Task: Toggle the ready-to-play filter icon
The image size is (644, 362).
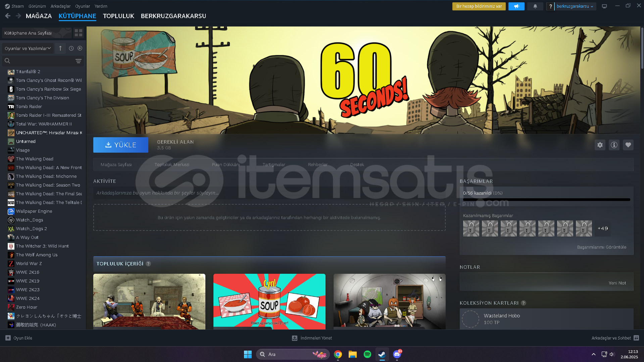Action: click(80, 48)
